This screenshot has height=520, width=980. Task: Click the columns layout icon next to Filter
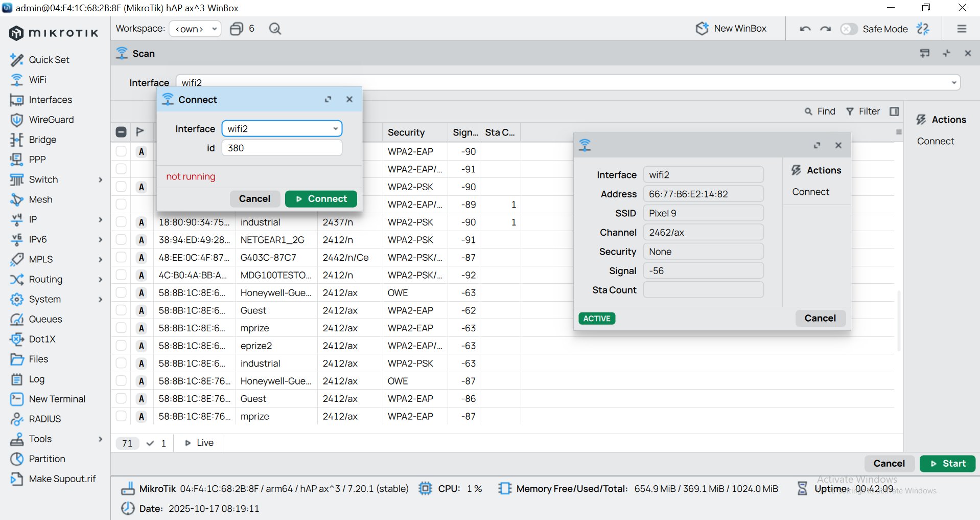pyautogui.click(x=894, y=111)
